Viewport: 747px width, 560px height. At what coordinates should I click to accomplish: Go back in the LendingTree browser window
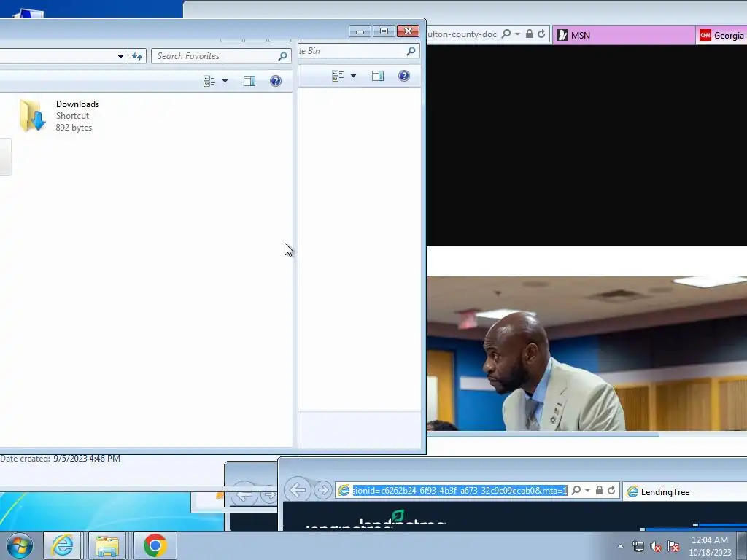tap(298, 489)
